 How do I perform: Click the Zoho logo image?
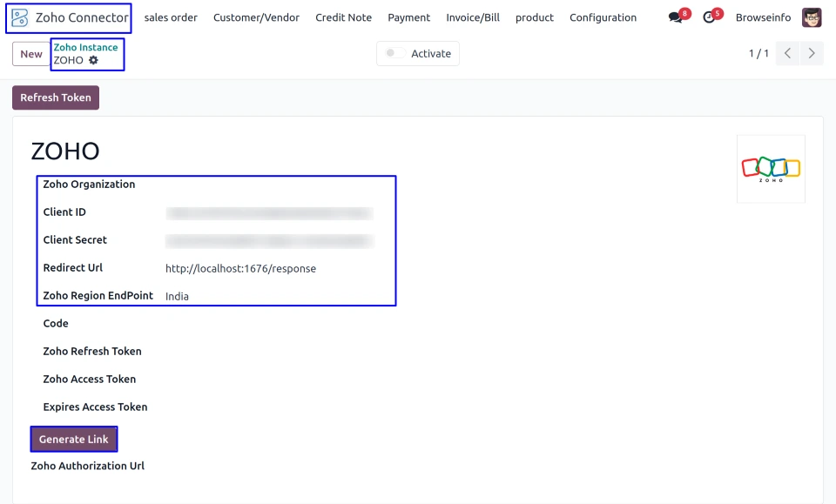click(x=771, y=168)
